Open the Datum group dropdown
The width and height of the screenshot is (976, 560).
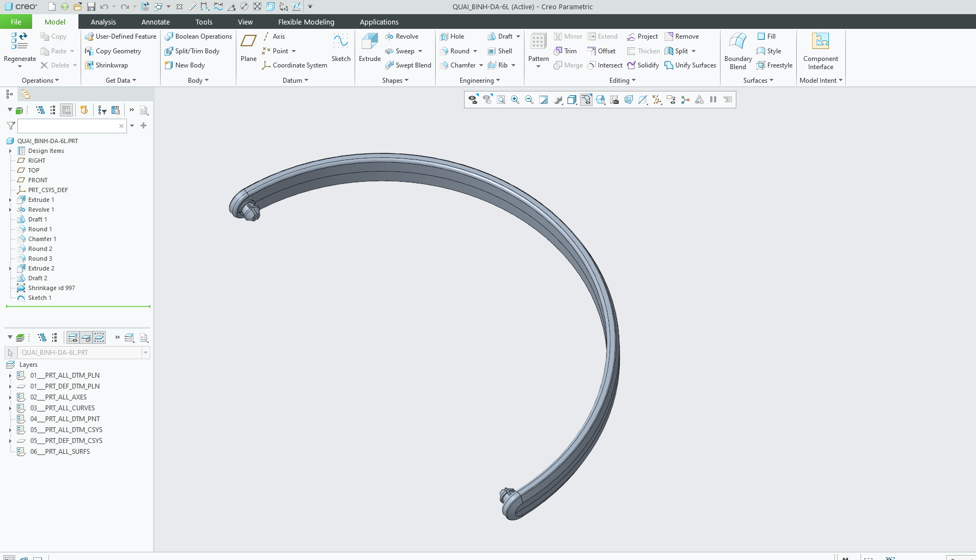pos(295,81)
